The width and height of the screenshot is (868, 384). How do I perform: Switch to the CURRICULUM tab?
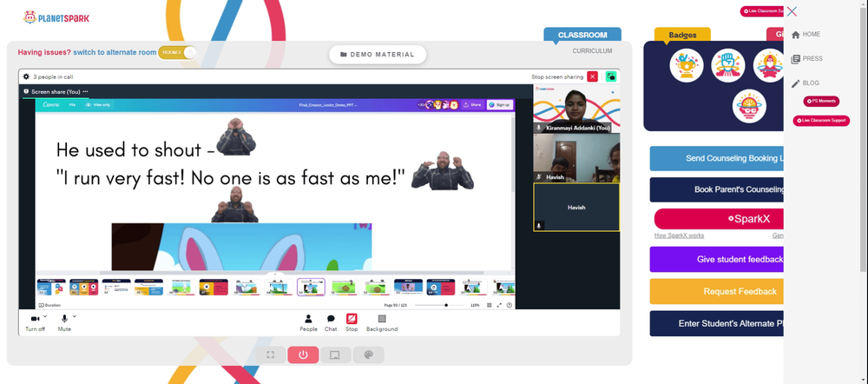[592, 51]
